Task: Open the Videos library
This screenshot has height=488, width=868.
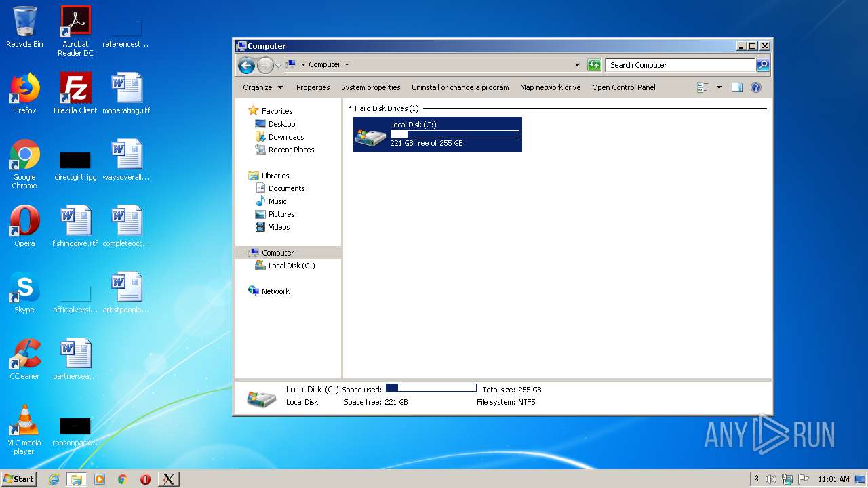Action: (x=279, y=227)
